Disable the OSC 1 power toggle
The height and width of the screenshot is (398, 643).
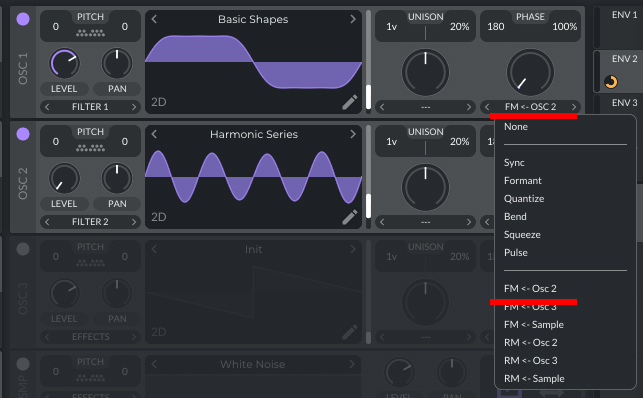click(x=23, y=19)
